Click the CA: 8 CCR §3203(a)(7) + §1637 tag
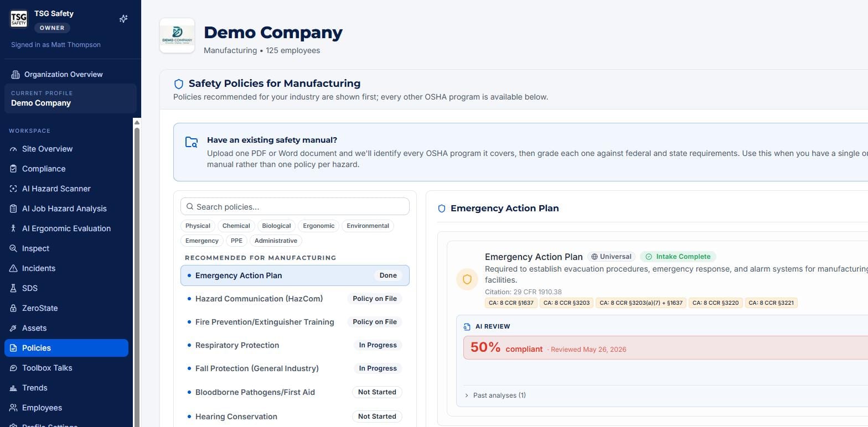The height and width of the screenshot is (427, 868). click(641, 303)
